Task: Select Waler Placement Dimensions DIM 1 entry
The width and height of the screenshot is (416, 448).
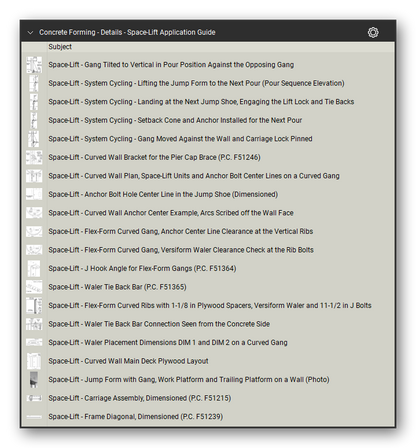Action: pyautogui.click(x=168, y=342)
